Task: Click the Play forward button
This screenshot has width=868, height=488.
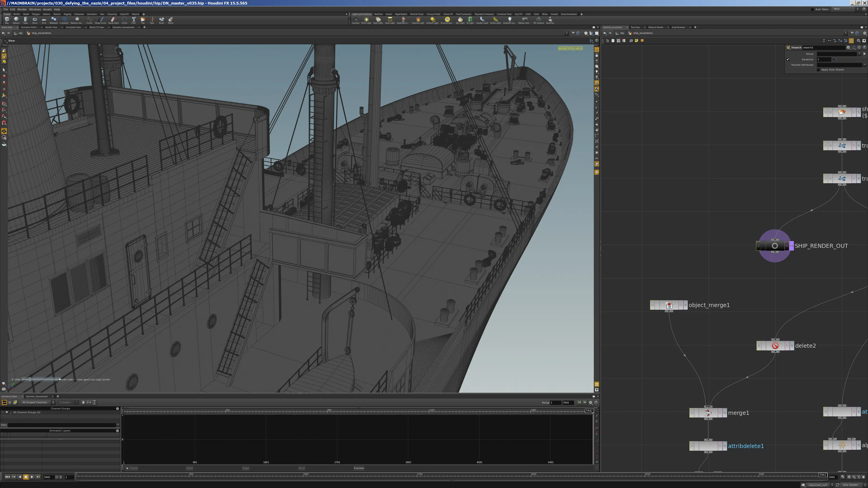Action: (x=32, y=477)
